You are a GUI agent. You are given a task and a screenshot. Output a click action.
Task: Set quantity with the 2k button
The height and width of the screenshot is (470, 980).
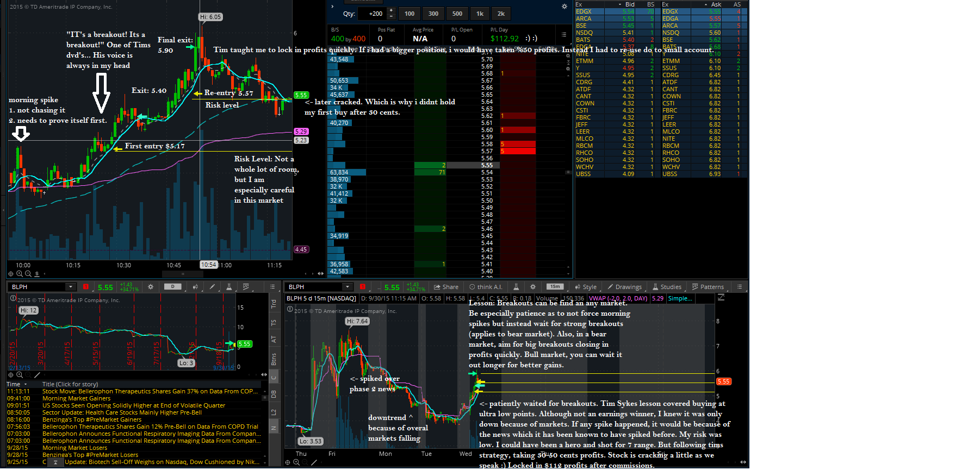coord(501,14)
